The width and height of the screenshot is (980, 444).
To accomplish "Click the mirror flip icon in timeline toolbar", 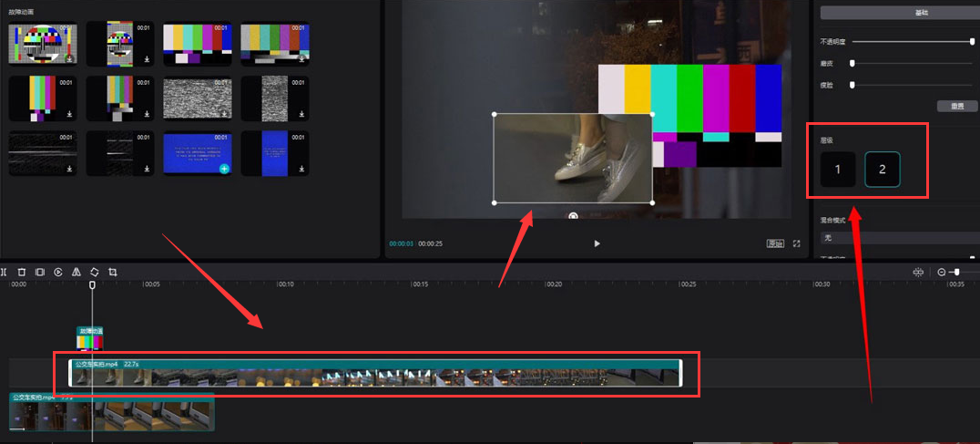I will pyautogui.click(x=77, y=272).
